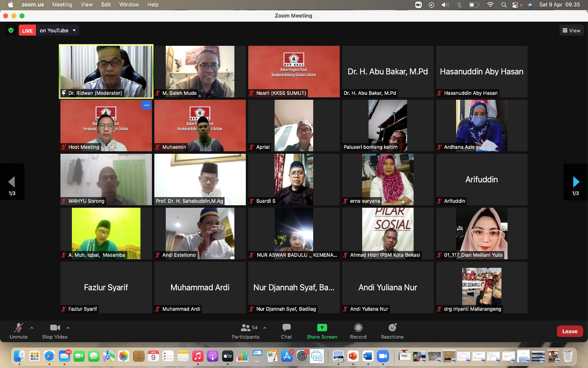Click the red Leave button
The image size is (588, 368).
coord(569,331)
